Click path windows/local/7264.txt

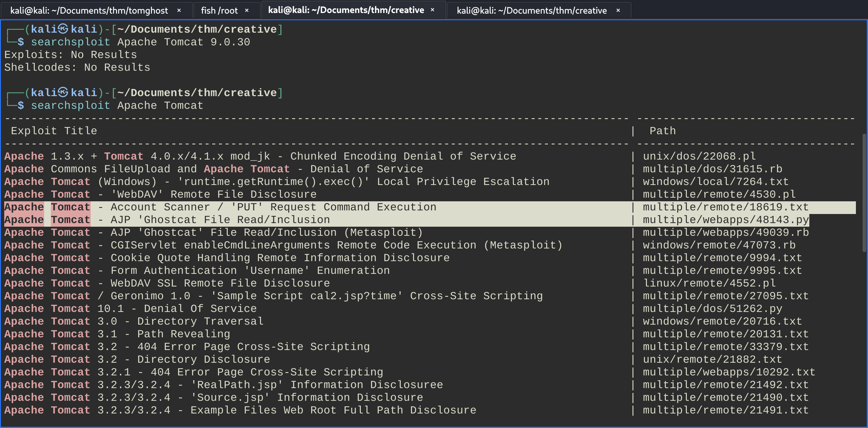pyautogui.click(x=716, y=181)
